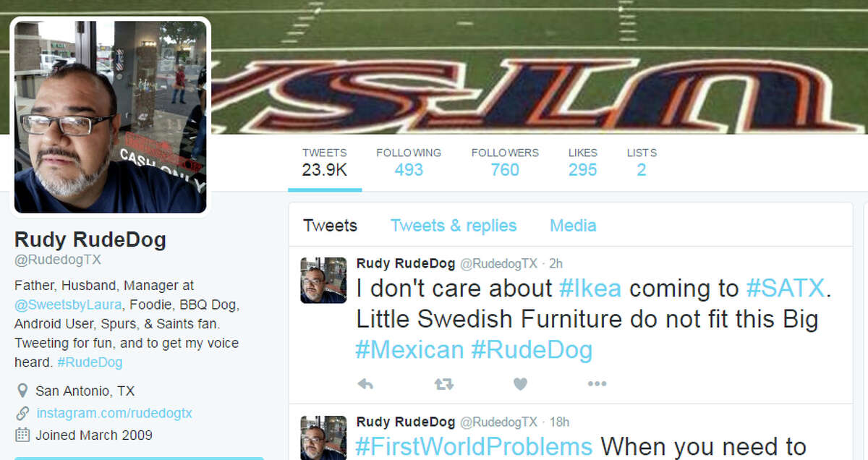
Task: Open avatar thumbnail on the #Ikea tweet
Action: point(323,280)
